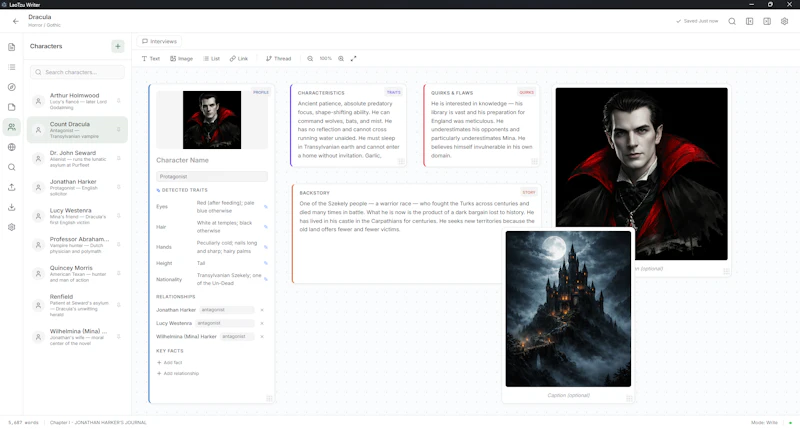Open the world globe icon in sidebar
The image size is (800, 430).
point(12,147)
